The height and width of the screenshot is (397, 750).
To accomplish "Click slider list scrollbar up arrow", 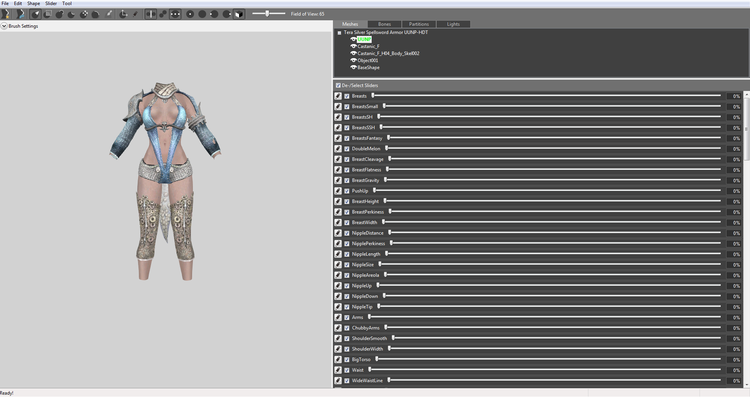I will click(x=747, y=95).
